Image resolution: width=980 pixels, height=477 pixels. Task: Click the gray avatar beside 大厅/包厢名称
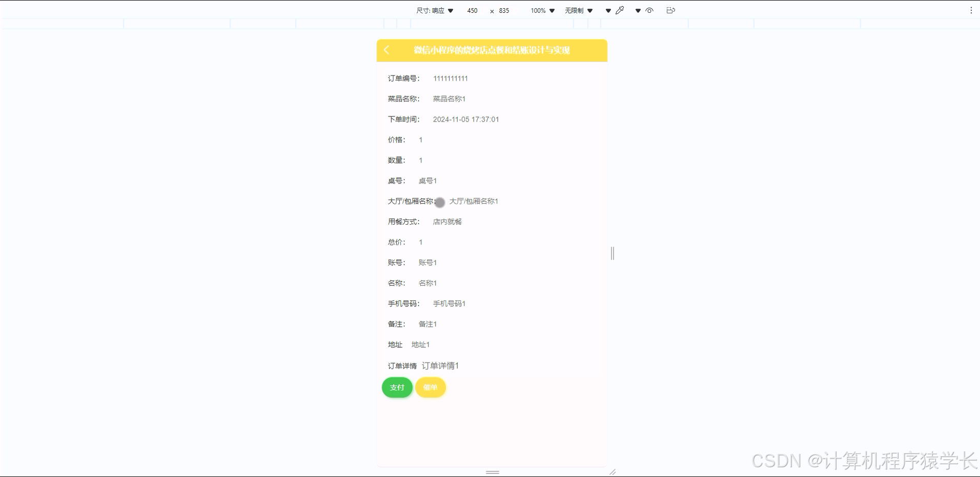pyautogui.click(x=439, y=203)
